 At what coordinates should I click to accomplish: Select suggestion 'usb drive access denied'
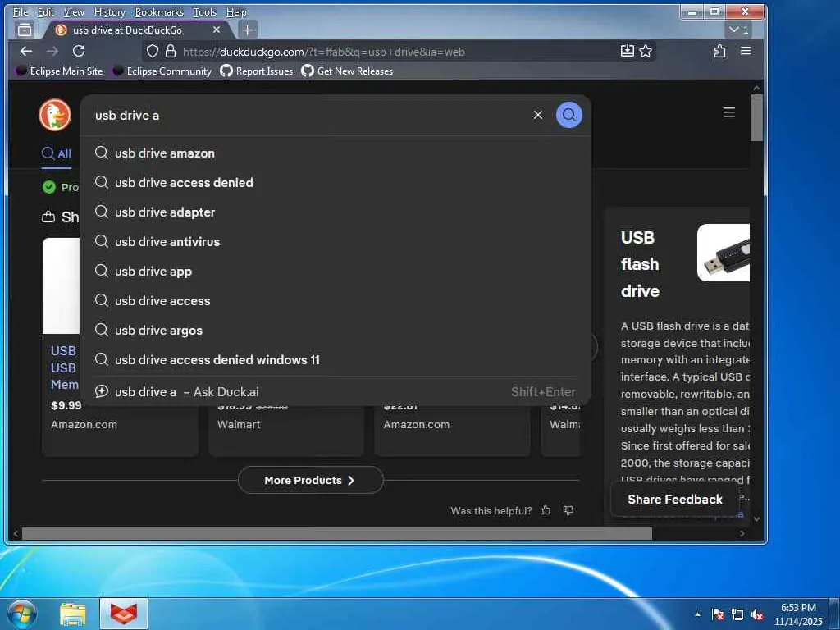[336, 182]
